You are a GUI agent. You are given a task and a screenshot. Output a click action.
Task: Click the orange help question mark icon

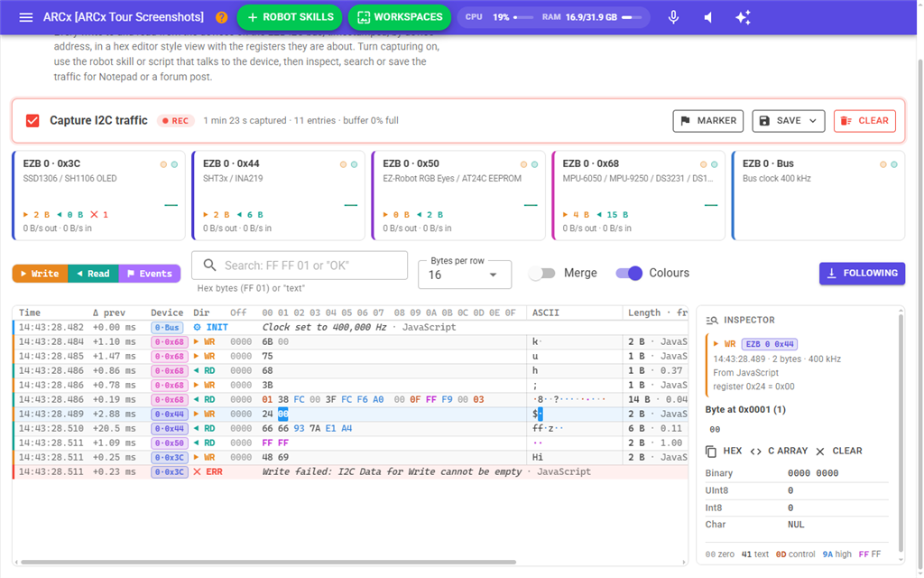click(222, 17)
